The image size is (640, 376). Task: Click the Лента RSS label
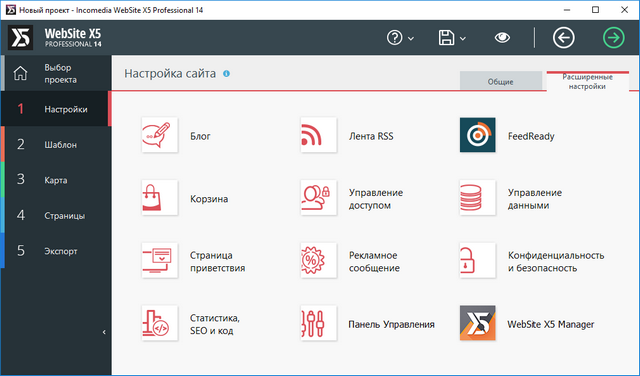pos(371,136)
